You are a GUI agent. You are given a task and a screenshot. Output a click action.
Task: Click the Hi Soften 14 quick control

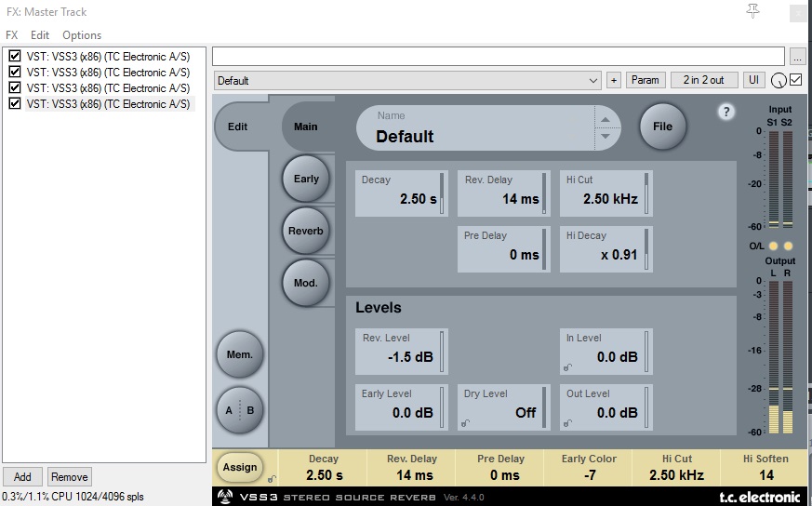pyautogui.click(x=765, y=468)
